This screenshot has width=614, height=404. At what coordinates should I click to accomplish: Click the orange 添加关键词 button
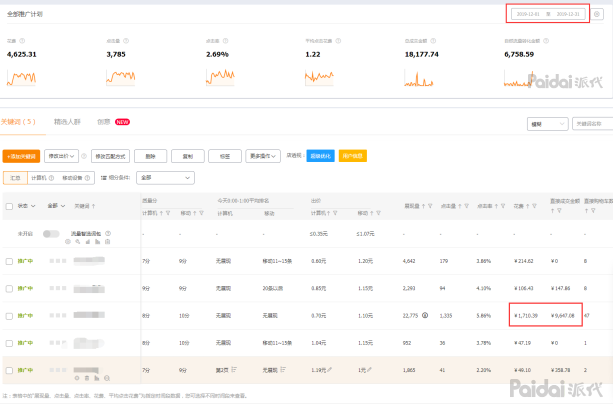tap(22, 156)
